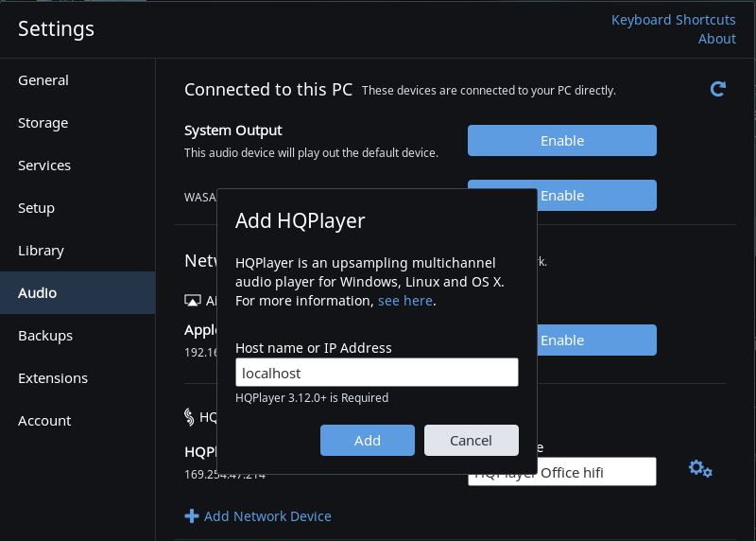Screen dimensions: 756x541
Task: Click the Add Network Device link
Action: (267, 515)
